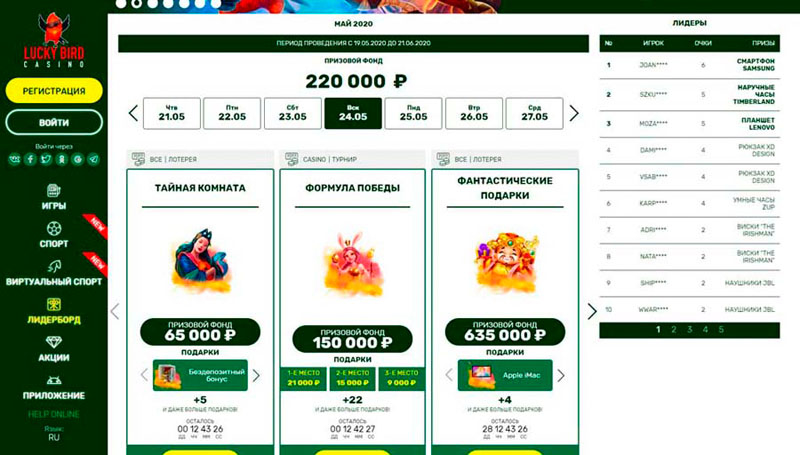Select the second banner carousel dot
This screenshot has width=800, height=455.
tap(136, 4)
